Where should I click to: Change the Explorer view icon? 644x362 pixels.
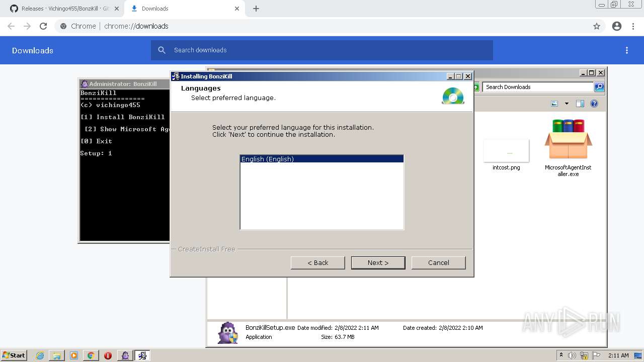pos(554,104)
